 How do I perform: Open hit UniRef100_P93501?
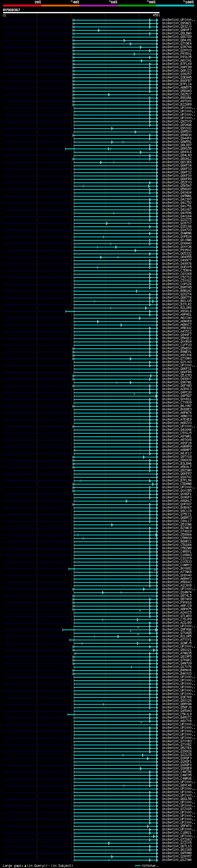pos(177,54)
